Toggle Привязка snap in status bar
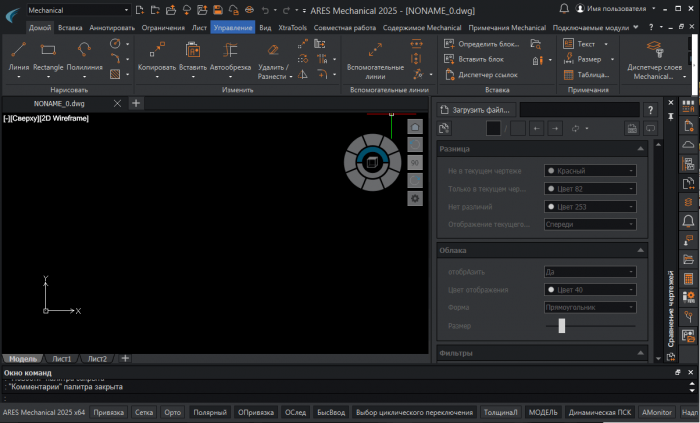 coord(109,412)
